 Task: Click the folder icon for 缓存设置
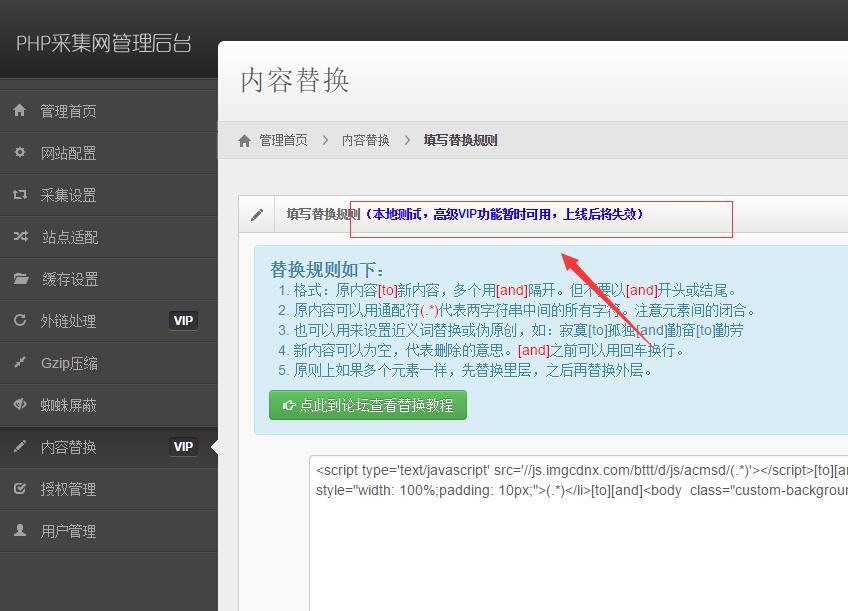coord(21,278)
